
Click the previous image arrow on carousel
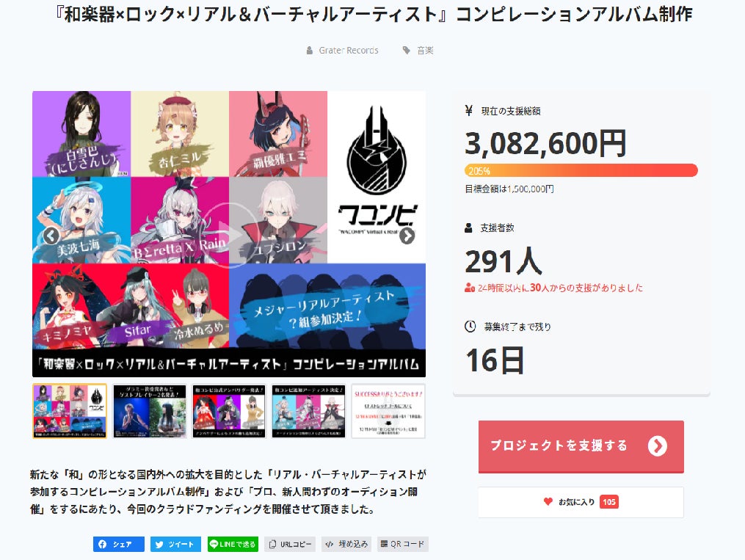(51, 236)
